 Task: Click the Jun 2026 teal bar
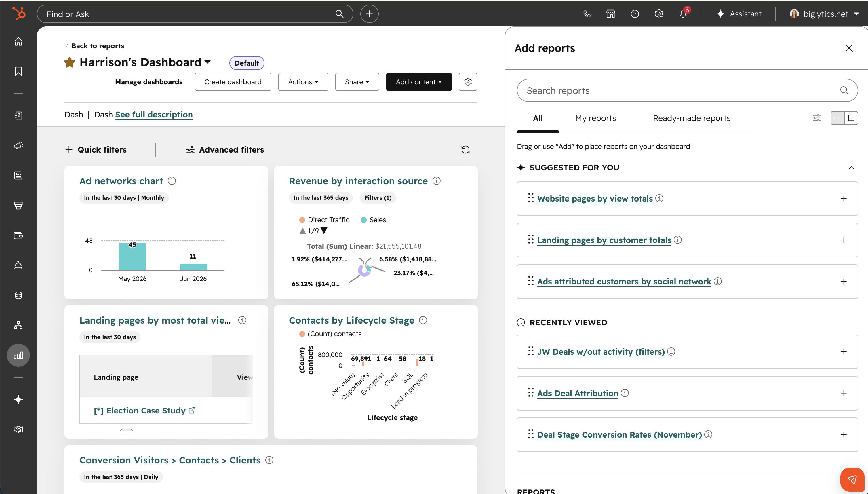point(194,267)
